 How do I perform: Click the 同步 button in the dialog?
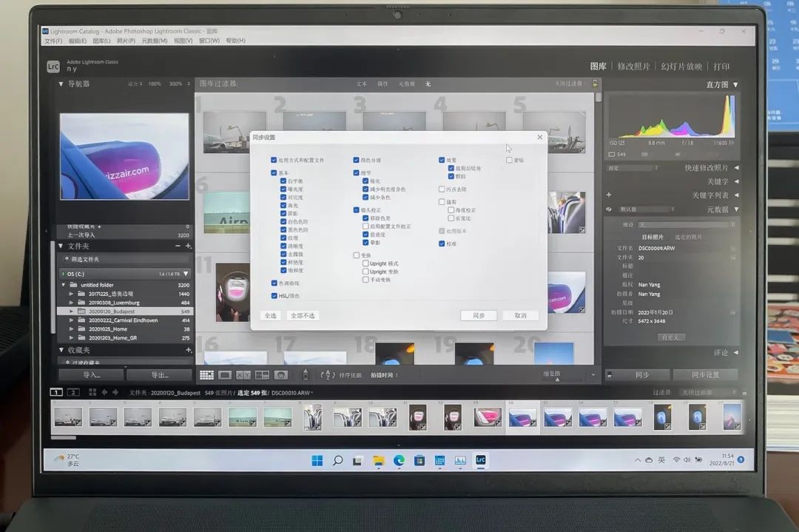pos(478,315)
